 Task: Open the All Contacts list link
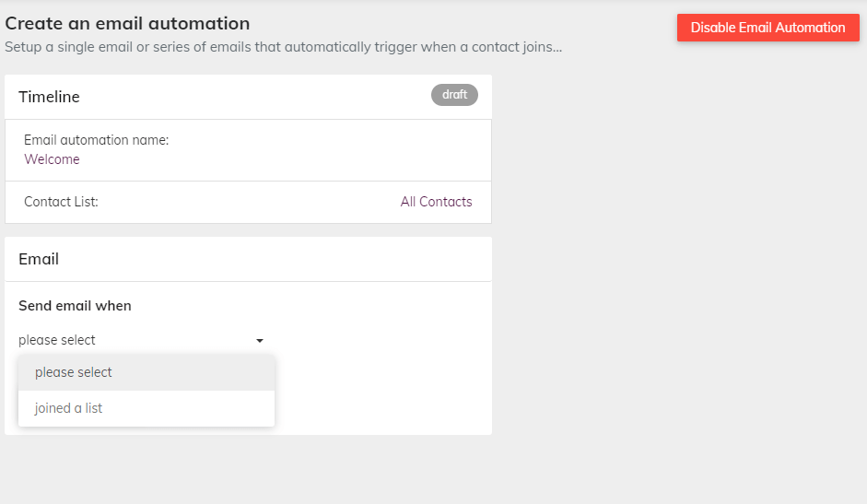tap(437, 202)
